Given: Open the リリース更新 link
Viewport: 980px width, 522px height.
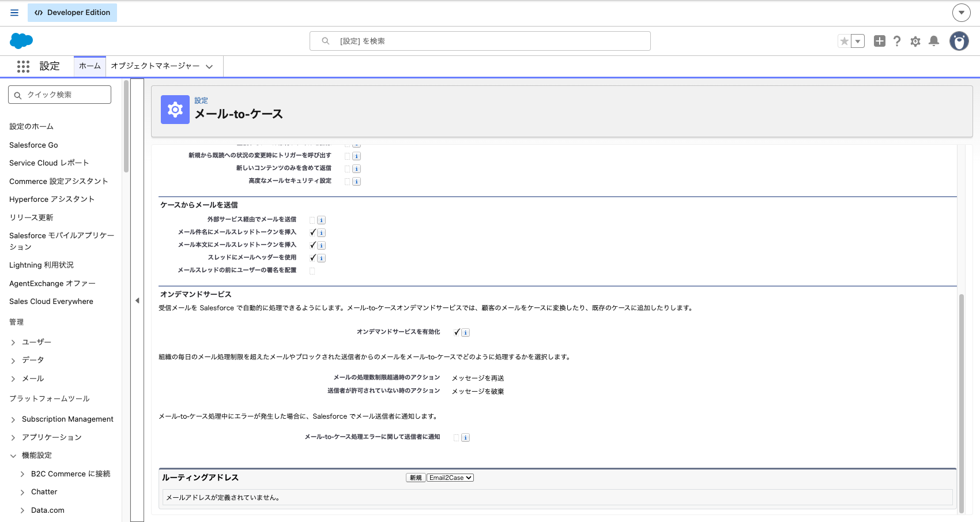Looking at the screenshot, I should tap(31, 217).
